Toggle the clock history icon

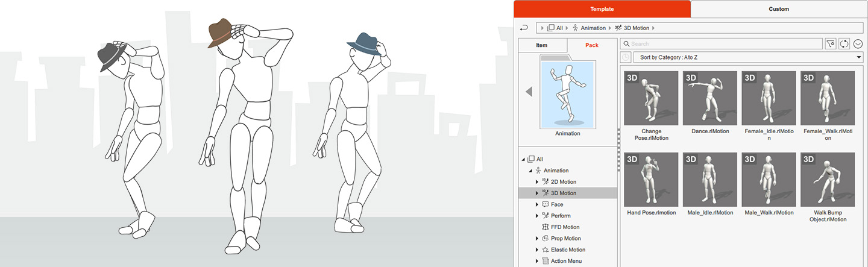click(626, 57)
